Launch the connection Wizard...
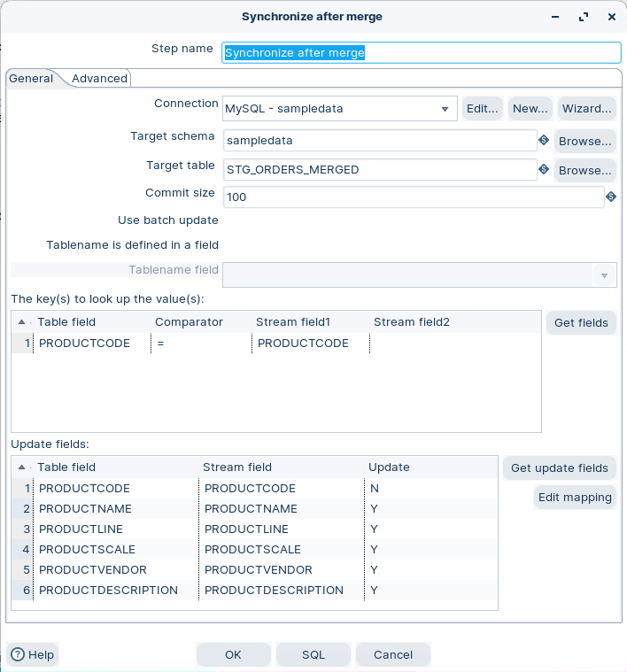627x672 pixels. [586, 109]
